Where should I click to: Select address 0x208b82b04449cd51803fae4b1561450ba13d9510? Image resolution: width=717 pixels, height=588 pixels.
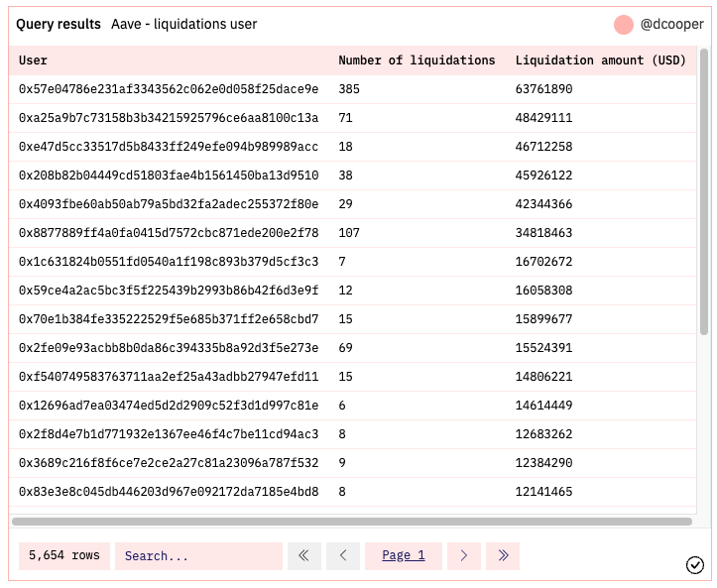click(x=169, y=176)
